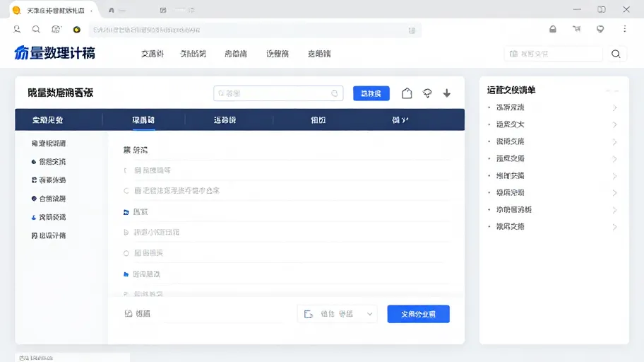The image size is (644, 362).
Task: Select the radio button of the longest list row
Action: point(126,191)
